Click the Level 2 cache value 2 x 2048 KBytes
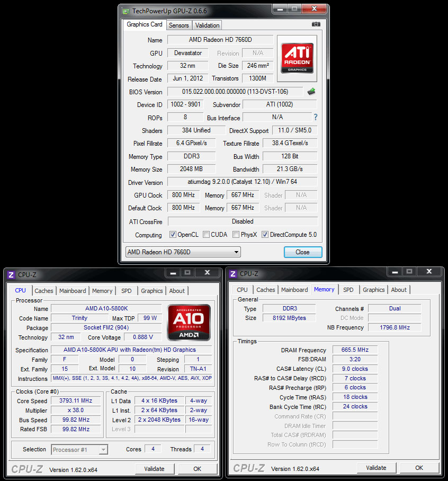448x481 pixels. tap(159, 420)
